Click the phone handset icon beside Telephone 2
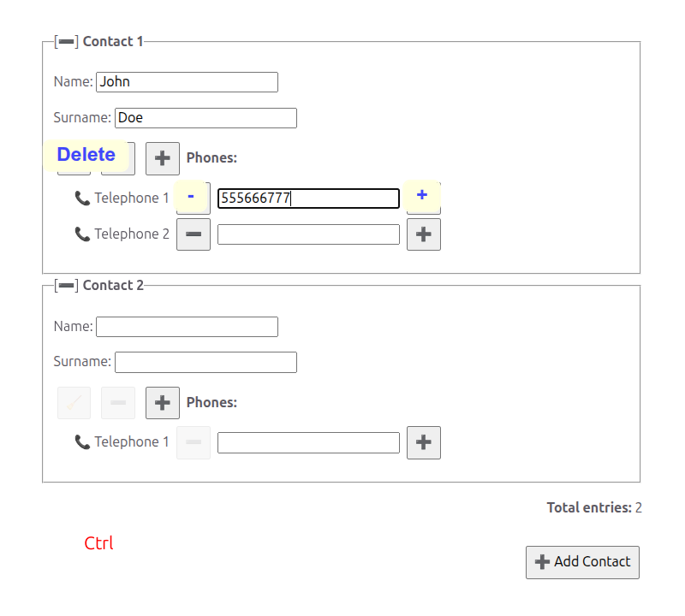The image size is (685, 616). point(82,234)
